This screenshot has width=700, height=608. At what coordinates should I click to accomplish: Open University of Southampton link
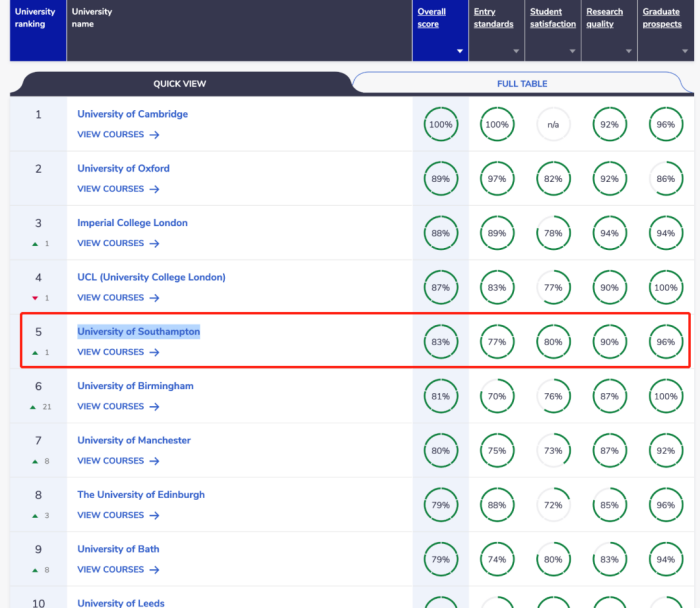click(x=138, y=332)
